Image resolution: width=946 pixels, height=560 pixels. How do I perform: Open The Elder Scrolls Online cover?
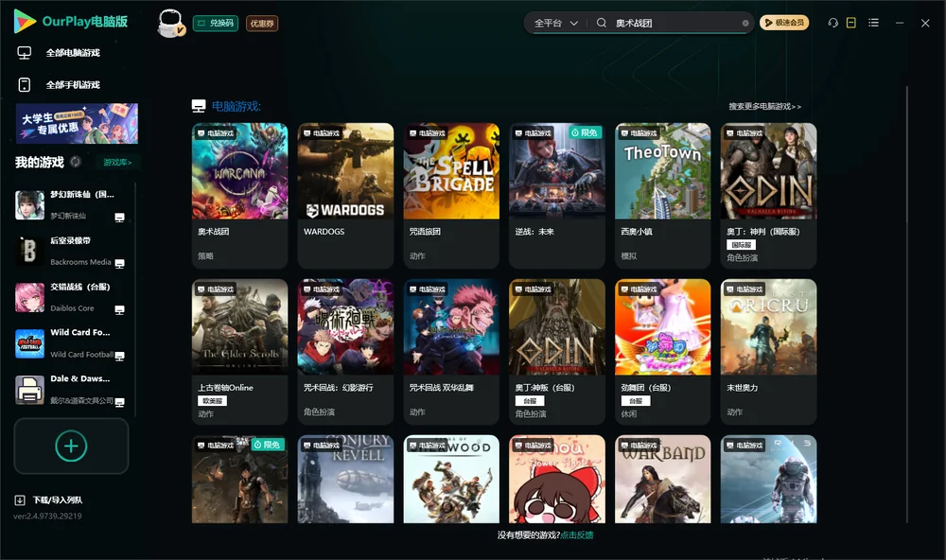point(240,327)
